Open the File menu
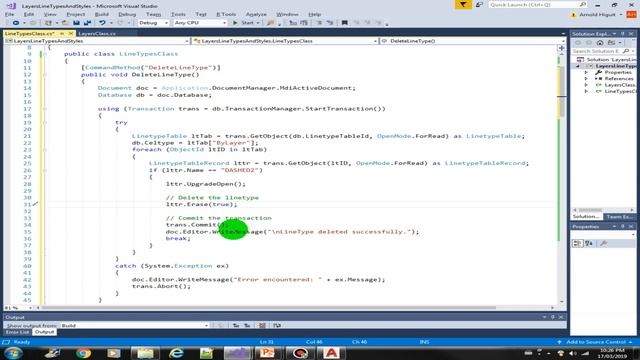 [9, 14]
